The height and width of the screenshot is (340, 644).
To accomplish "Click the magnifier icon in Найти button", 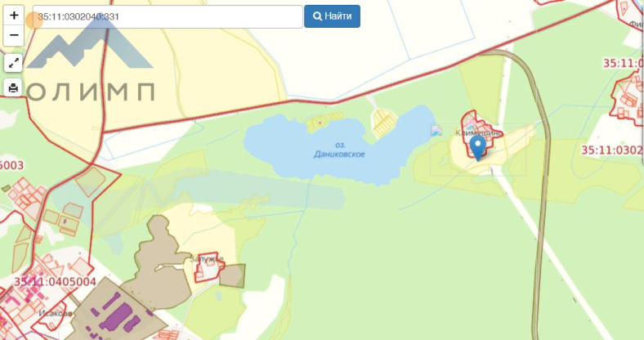I will [x=317, y=16].
